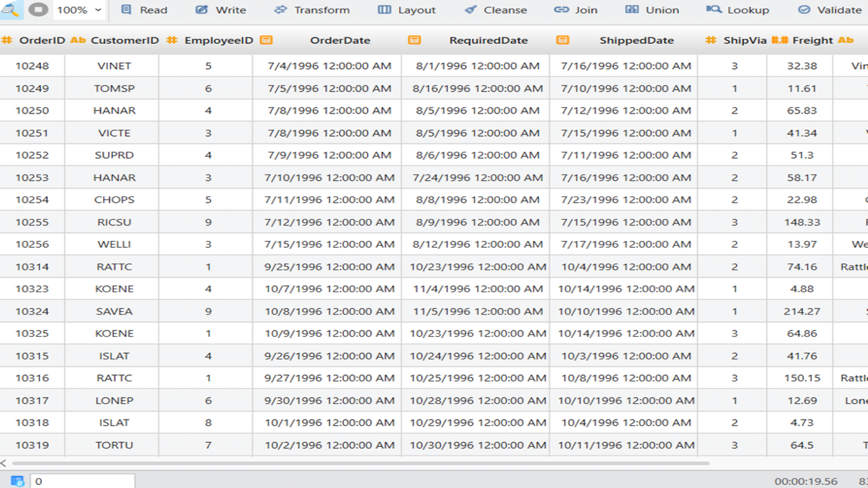Click the CustomerID text type icon
The width and height of the screenshot is (868, 488).
coord(78,40)
